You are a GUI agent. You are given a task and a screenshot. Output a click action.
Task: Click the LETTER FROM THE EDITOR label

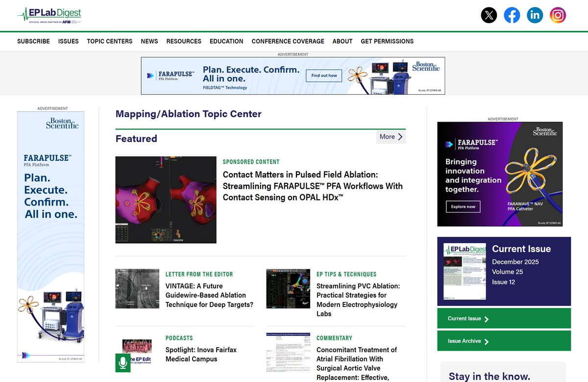coord(199,274)
